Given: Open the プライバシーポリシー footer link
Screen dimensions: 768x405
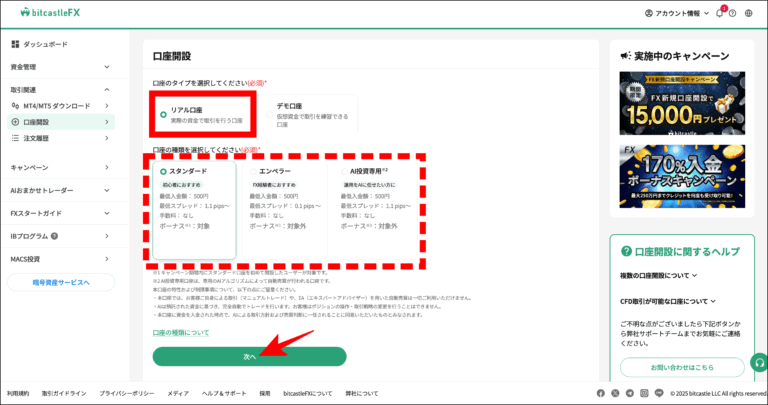Looking at the screenshot, I should pos(126,393).
